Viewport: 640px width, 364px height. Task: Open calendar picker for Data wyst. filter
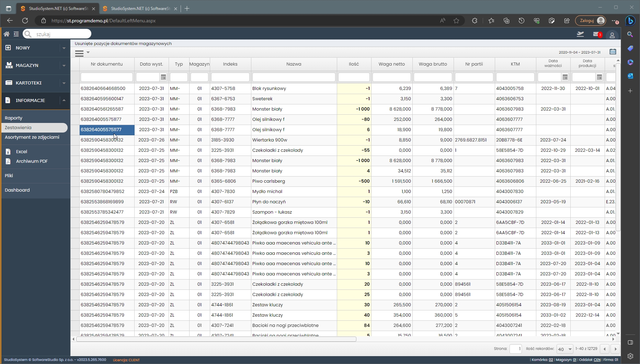[163, 77]
